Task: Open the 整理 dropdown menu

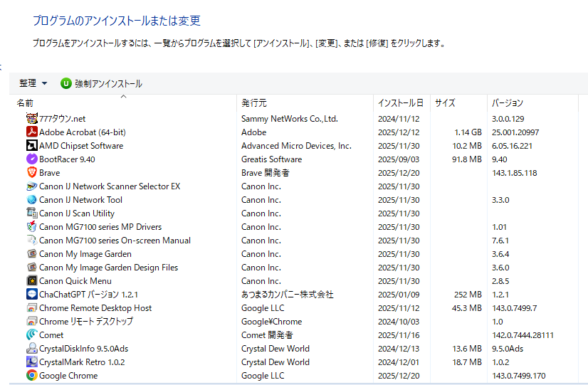Action: point(33,83)
